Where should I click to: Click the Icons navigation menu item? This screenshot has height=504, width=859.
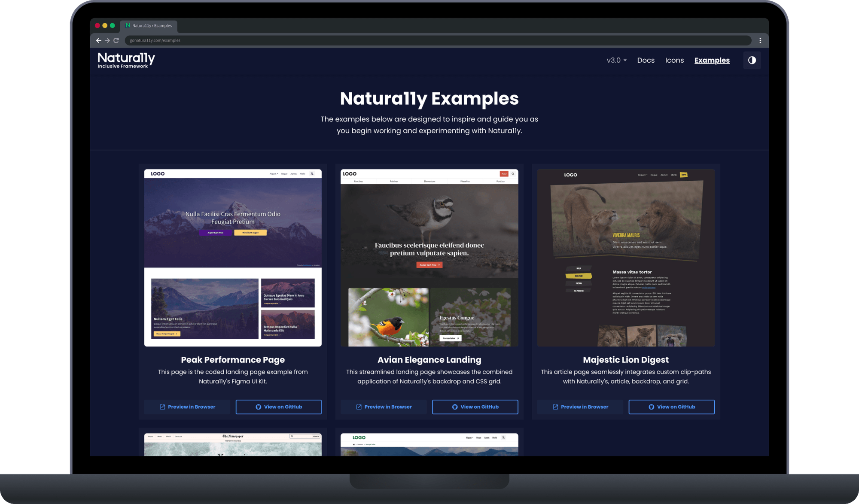674,60
